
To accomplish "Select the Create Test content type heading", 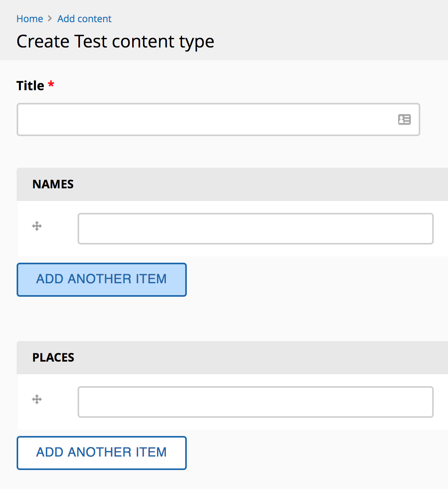I will coord(115,41).
